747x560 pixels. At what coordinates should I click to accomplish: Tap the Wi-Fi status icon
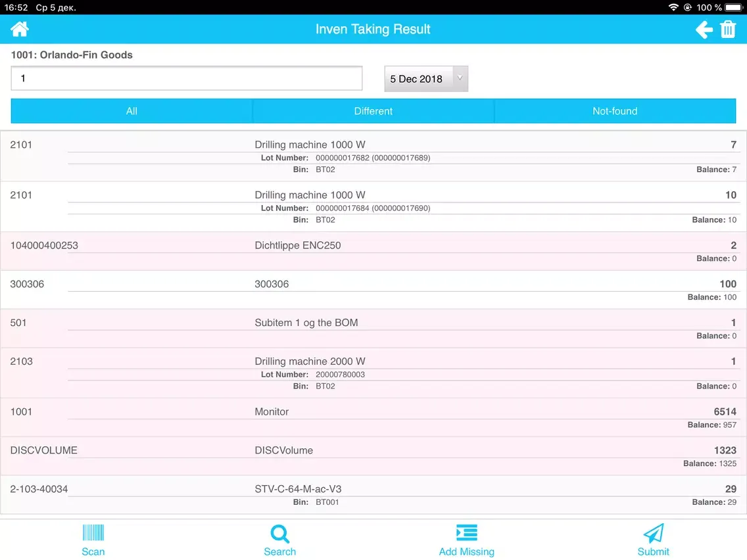coord(673,7)
